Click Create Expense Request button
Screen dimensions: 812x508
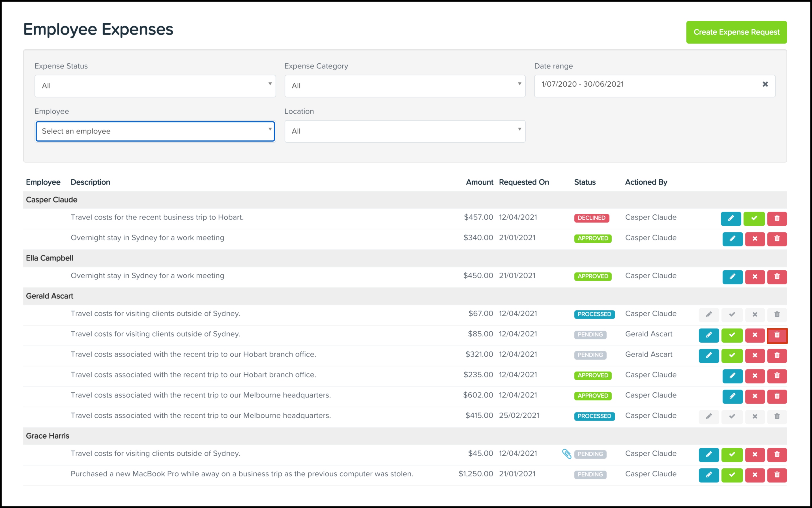pyautogui.click(x=736, y=32)
